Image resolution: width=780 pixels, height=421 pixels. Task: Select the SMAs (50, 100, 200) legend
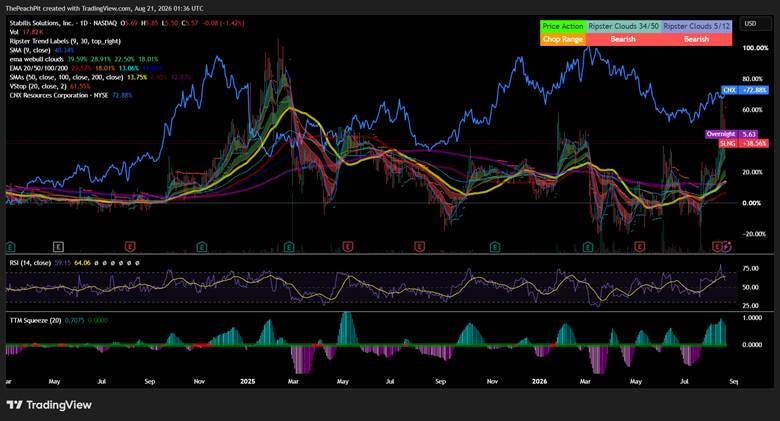(66, 77)
